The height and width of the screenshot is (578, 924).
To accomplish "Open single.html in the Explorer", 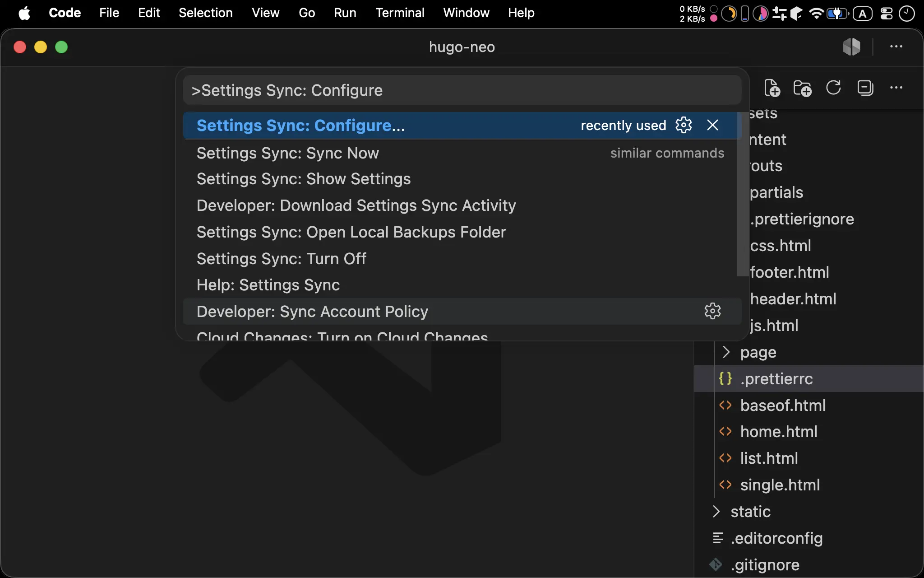I will coord(809,485).
